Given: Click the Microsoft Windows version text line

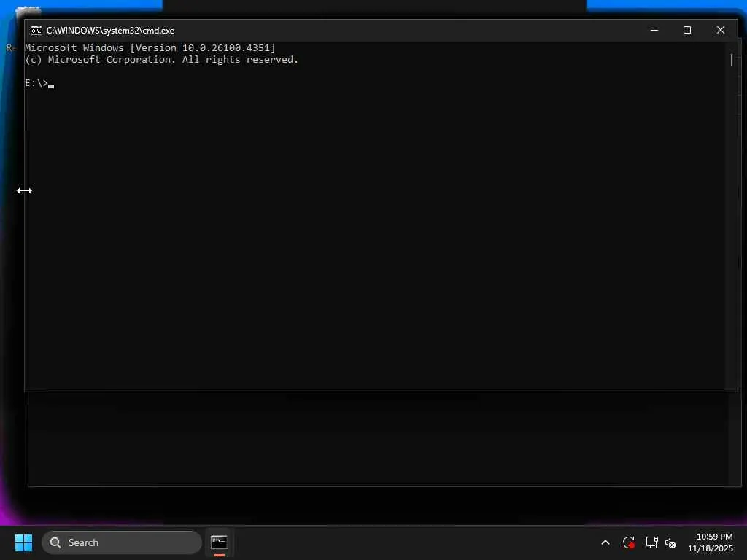Looking at the screenshot, I should 150,47.
